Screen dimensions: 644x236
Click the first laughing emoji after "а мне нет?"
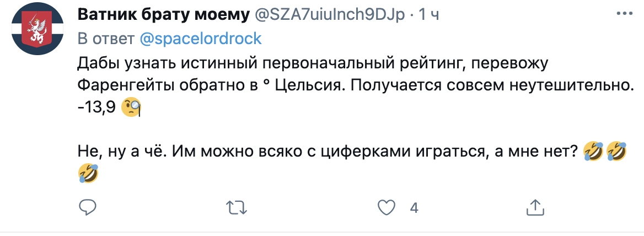pyautogui.click(x=593, y=151)
